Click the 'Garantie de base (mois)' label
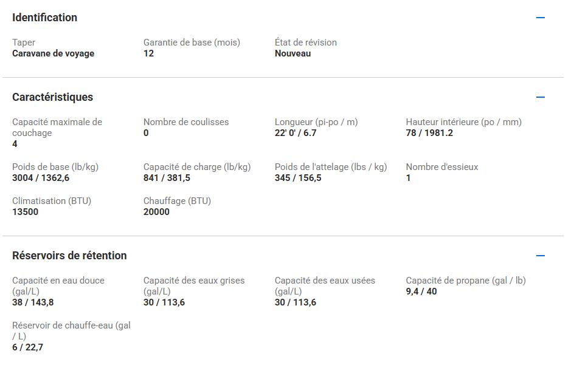 [x=192, y=43]
